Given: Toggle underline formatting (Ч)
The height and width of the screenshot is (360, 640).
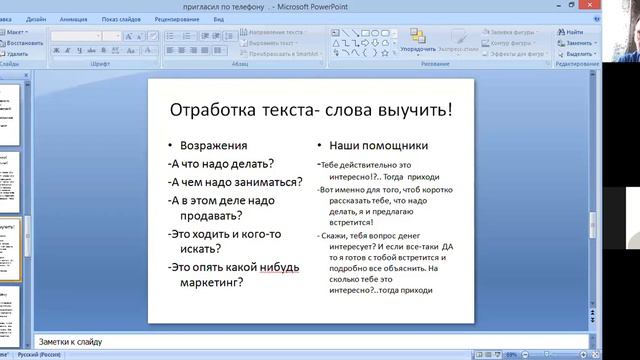Looking at the screenshot, I should pos(80,51).
